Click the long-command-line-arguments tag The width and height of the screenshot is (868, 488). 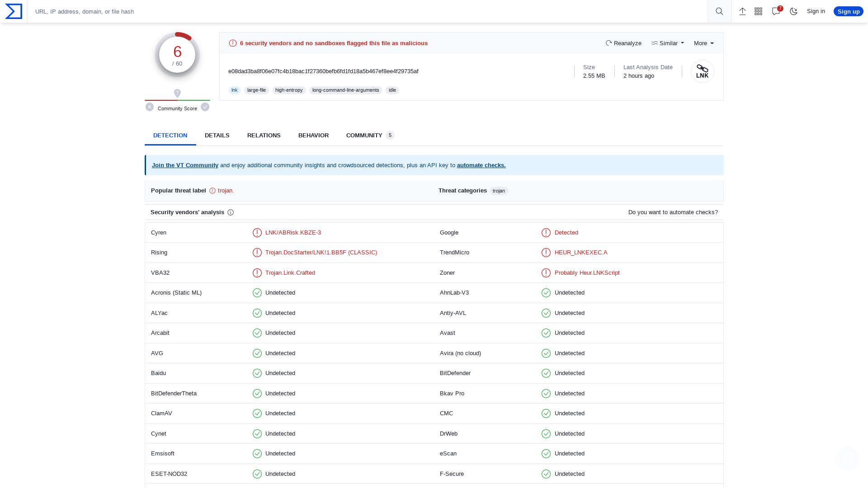[345, 90]
